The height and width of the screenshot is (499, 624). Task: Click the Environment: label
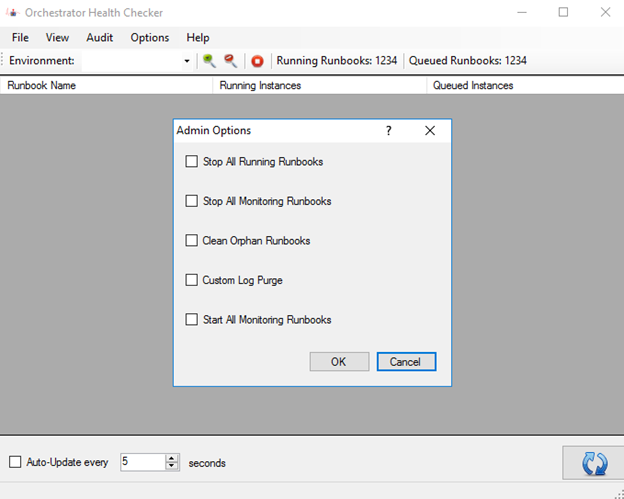pyautogui.click(x=42, y=61)
